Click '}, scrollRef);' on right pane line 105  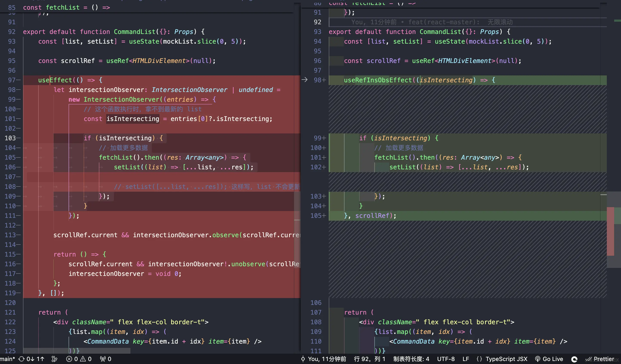[370, 216]
